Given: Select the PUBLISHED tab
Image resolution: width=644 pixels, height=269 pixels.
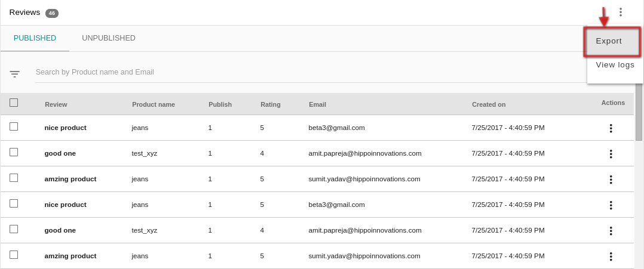Looking at the screenshot, I should pyautogui.click(x=35, y=38).
